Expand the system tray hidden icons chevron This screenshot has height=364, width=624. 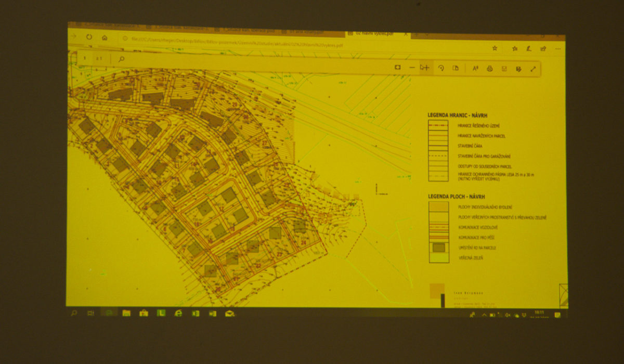pyautogui.click(x=484, y=315)
